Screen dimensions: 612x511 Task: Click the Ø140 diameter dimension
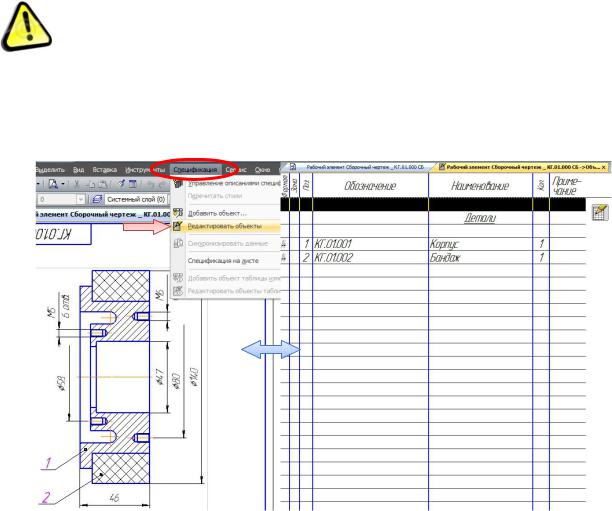[x=195, y=377]
